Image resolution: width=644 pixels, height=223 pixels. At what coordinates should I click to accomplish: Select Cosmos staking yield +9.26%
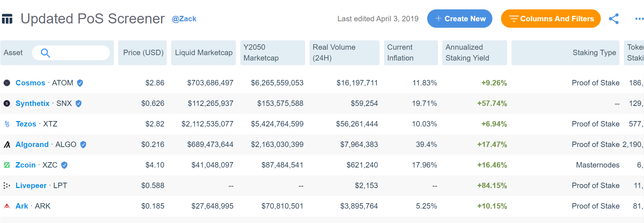point(494,83)
